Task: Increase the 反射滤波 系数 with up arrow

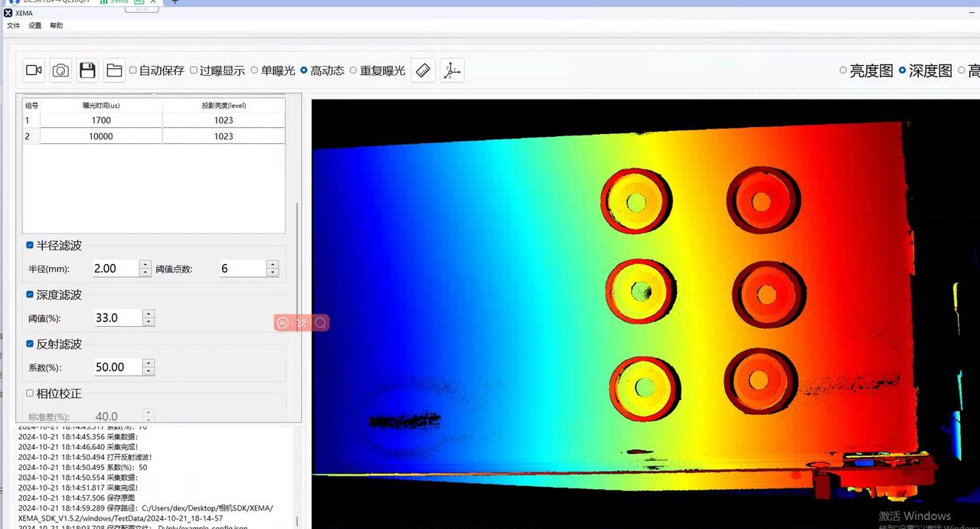Action: tap(149, 363)
